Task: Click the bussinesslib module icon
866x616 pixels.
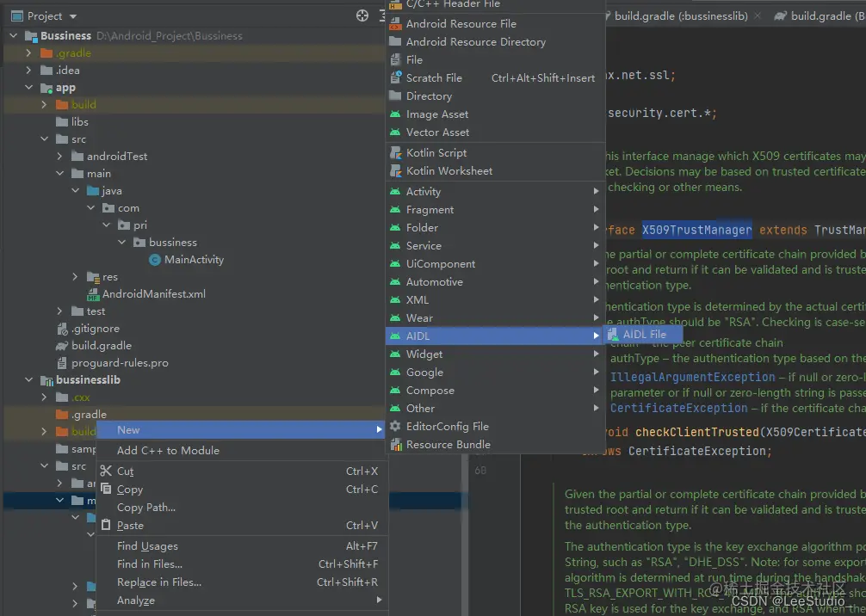Action: point(47,380)
